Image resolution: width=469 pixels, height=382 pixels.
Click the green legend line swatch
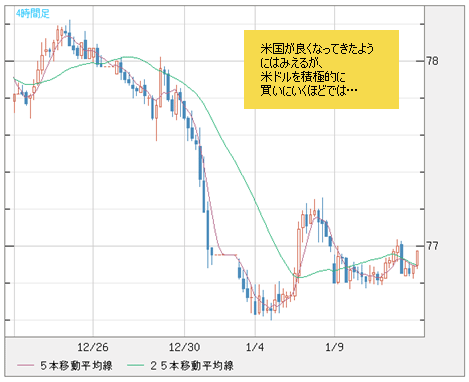136,366
